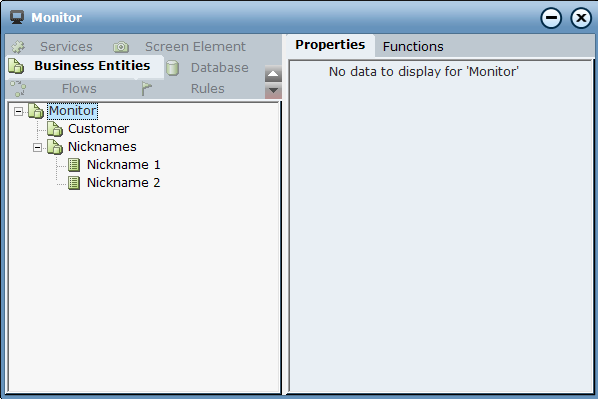Click the Nickname 2 list icon
The width and height of the screenshot is (598, 399).
74,183
